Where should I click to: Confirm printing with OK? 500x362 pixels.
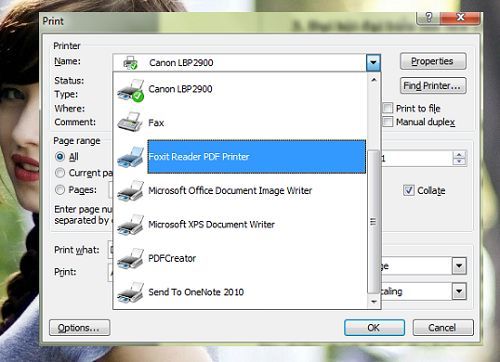(374, 328)
